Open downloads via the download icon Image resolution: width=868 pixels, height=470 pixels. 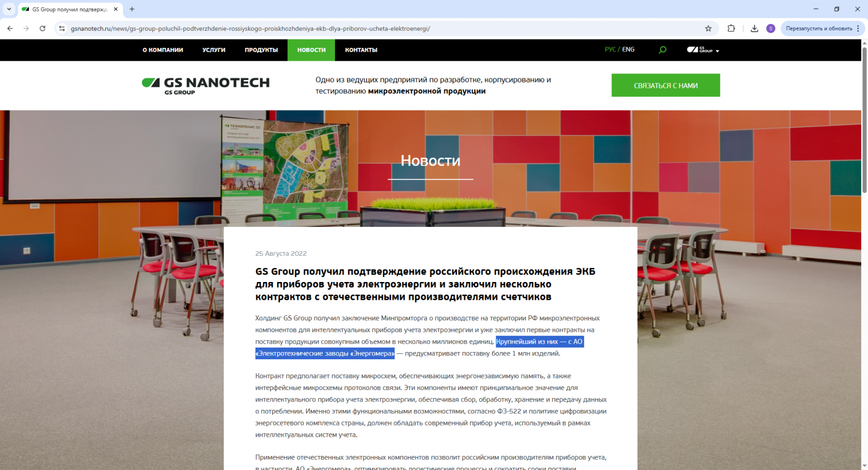pyautogui.click(x=754, y=28)
